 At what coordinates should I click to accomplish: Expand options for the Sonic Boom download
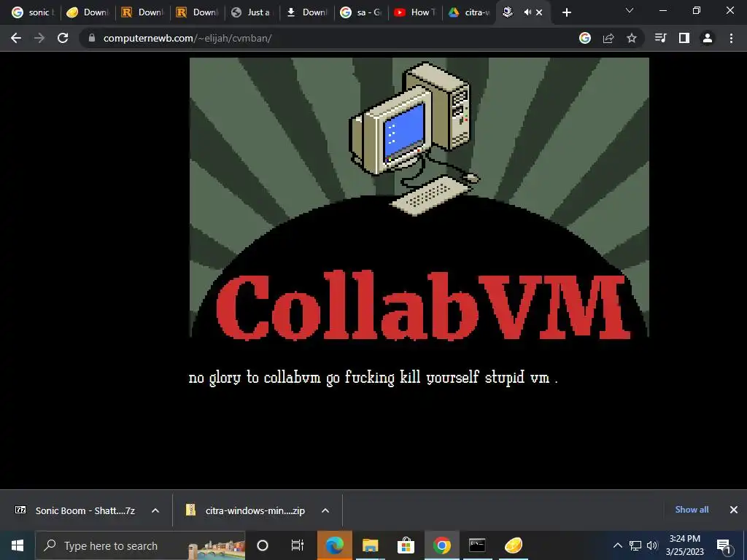coord(155,510)
